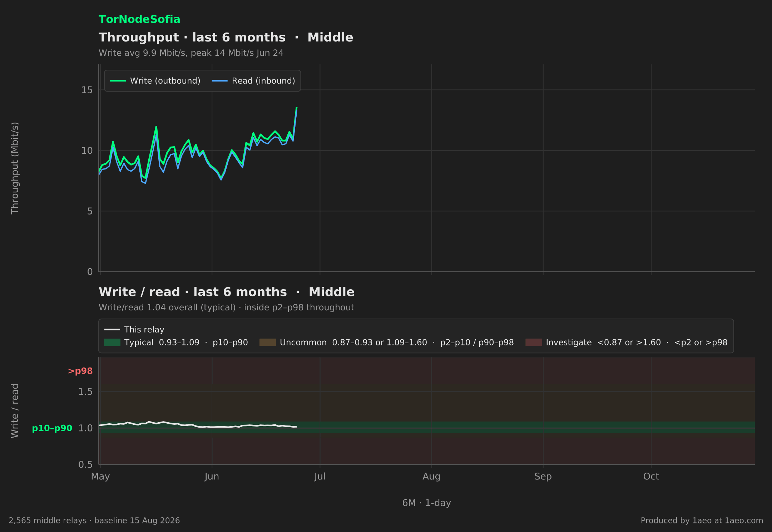Viewport: 772px width, 532px height.
Task: Click the 'Write avg 9.9 Mbit/s' subtitle
Action: click(143, 53)
